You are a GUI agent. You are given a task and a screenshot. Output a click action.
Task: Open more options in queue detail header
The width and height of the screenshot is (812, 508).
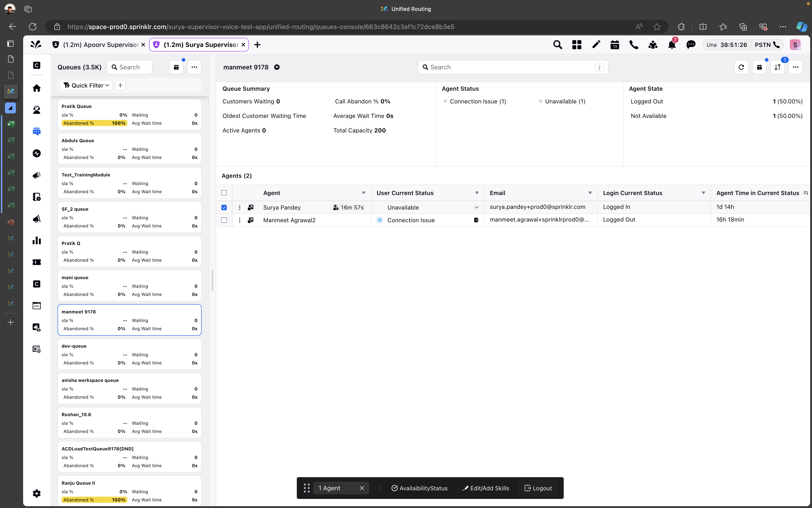(795, 67)
